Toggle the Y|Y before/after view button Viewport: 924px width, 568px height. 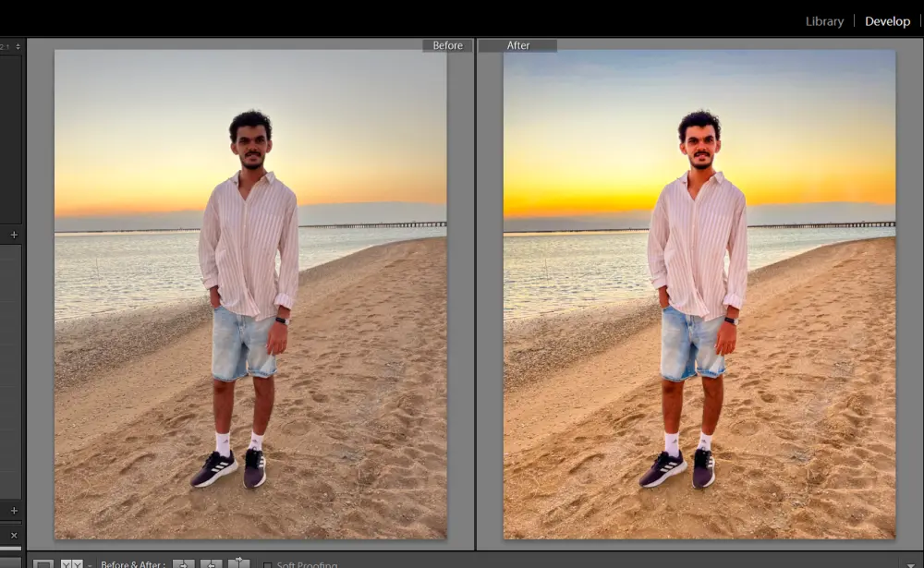tap(71, 564)
